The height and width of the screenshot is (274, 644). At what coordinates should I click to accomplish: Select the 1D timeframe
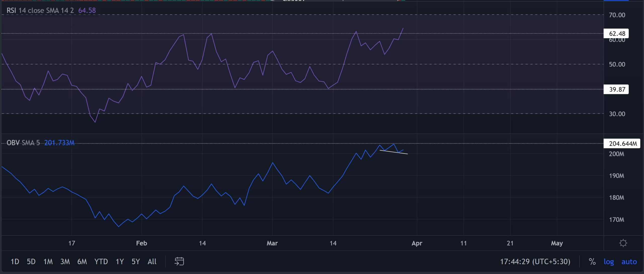[15, 261]
